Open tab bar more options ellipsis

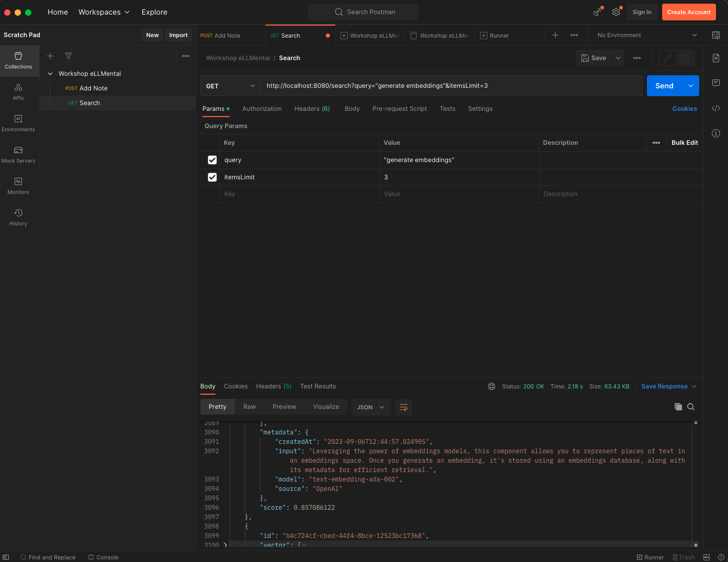coord(574,35)
